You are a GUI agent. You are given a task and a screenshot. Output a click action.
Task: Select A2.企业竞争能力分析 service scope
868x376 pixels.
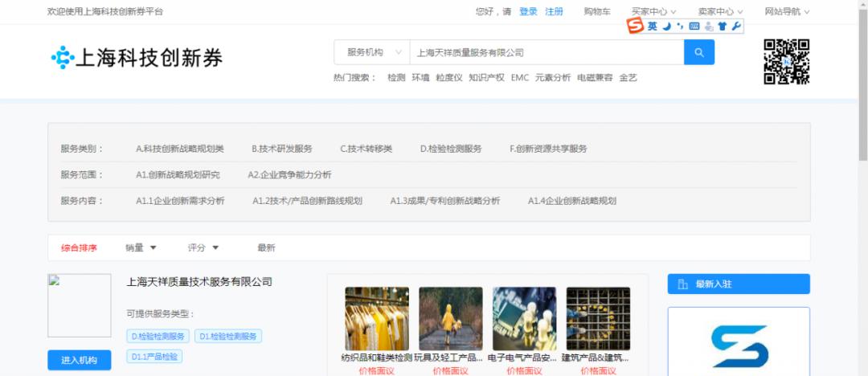(x=289, y=174)
